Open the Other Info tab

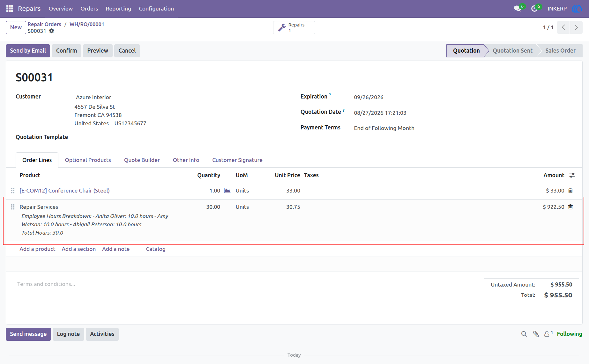186,160
